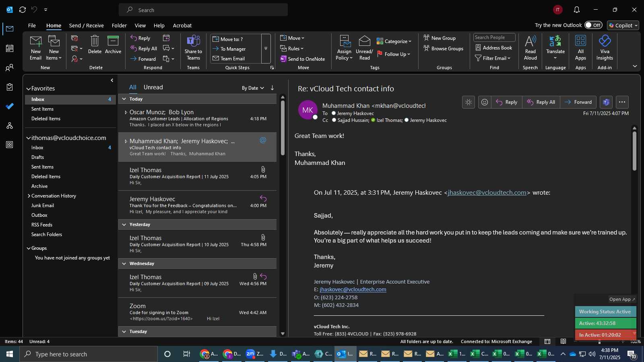Click Reply All in the ribbon

[144, 48]
